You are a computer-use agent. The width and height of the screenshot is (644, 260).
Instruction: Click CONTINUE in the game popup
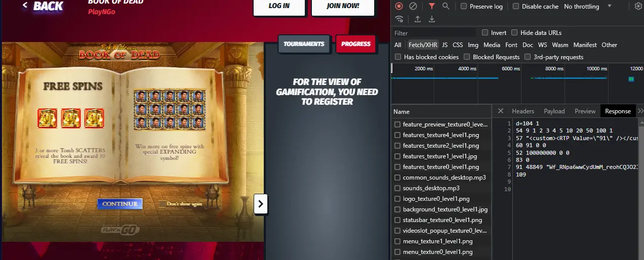coord(120,204)
